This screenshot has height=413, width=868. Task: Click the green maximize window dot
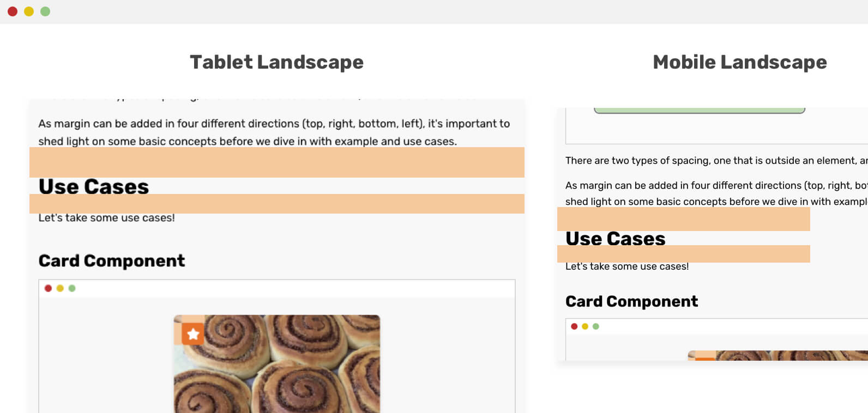(45, 11)
